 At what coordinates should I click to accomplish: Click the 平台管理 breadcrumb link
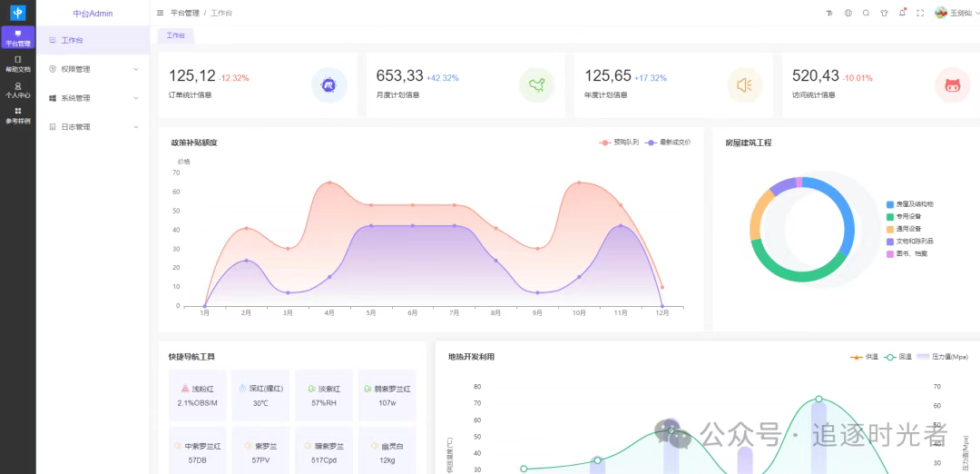coord(184,13)
